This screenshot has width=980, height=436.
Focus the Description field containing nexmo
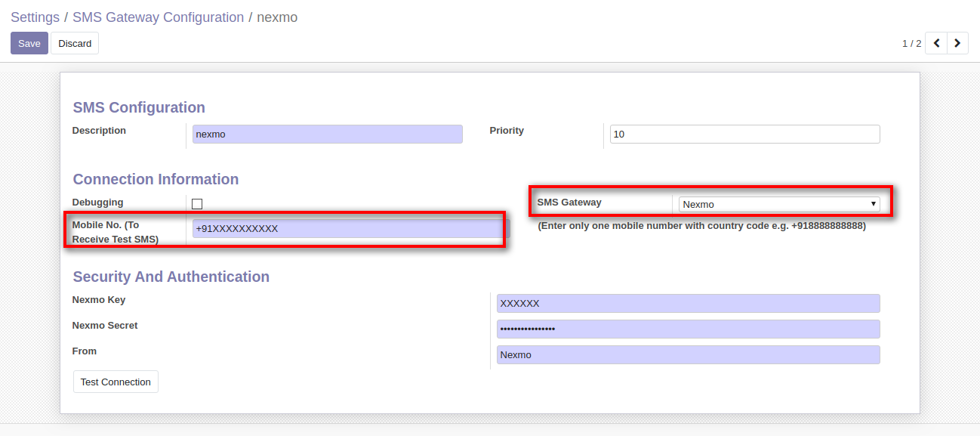[x=327, y=135]
